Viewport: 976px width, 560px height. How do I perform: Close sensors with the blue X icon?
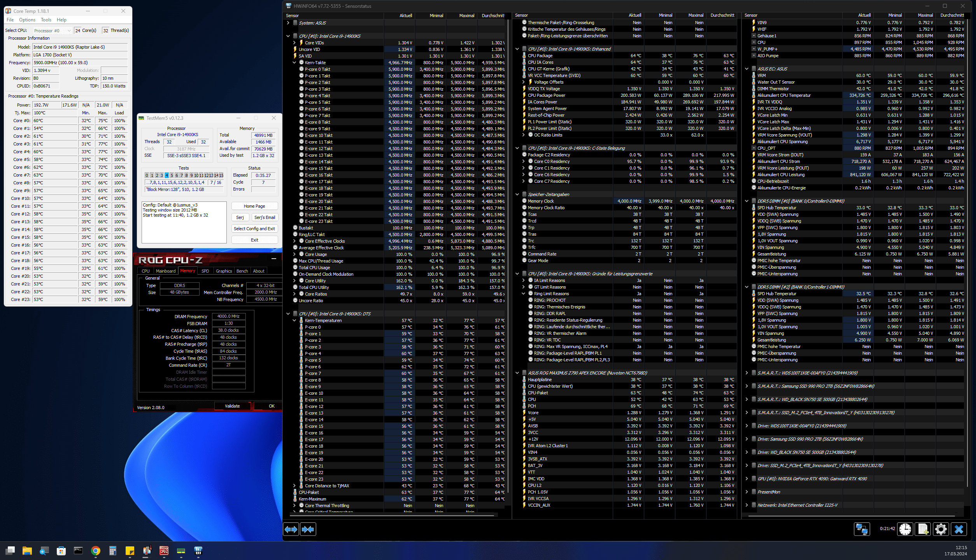coord(959,529)
